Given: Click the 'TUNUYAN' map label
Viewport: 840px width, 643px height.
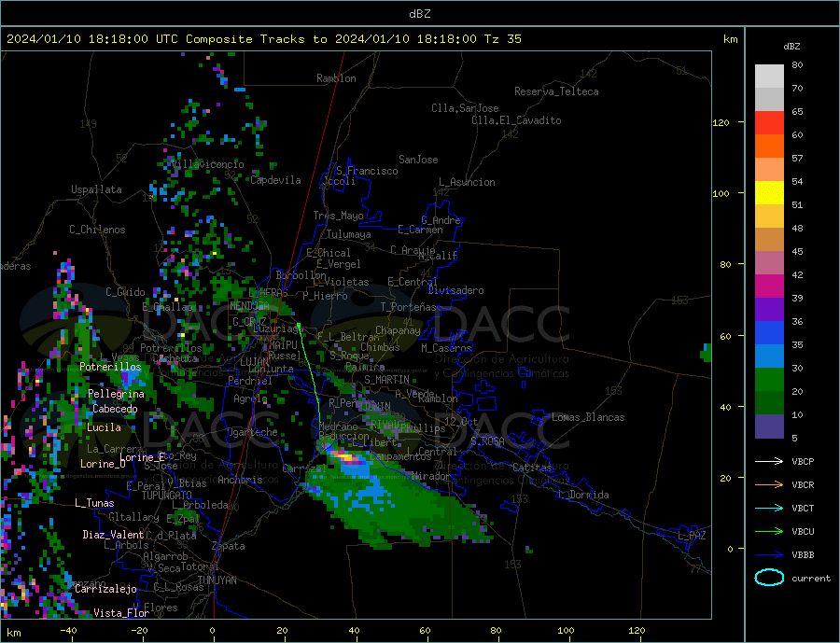Looking at the screenshot, I should point(217,580).
